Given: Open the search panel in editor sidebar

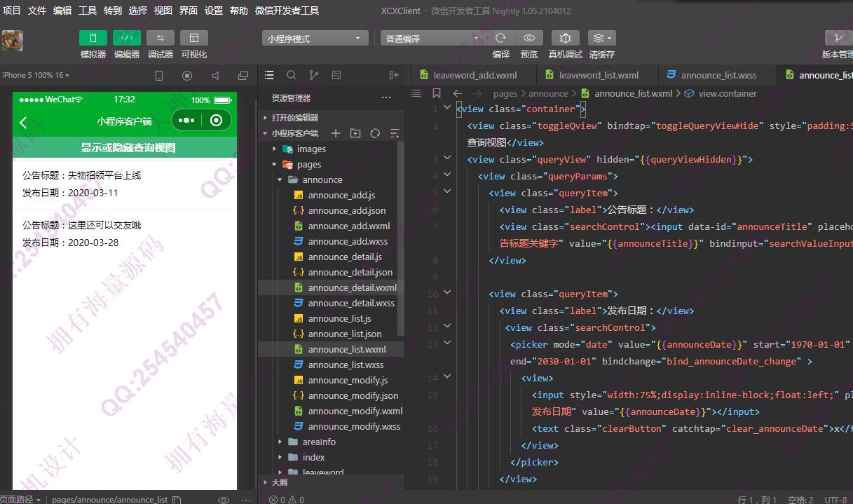Looking at the screenshot, I should (x=292, y=75).
